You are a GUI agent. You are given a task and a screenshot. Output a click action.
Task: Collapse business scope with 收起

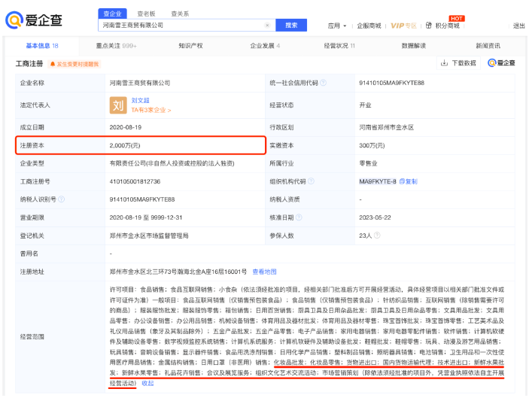point(147,383)
